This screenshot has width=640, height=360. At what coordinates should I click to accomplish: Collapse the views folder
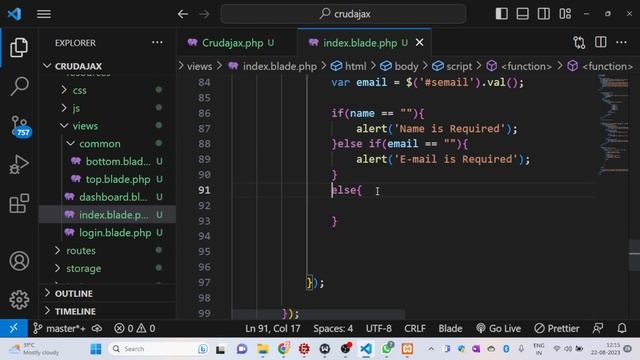click(x=107, y=126)
